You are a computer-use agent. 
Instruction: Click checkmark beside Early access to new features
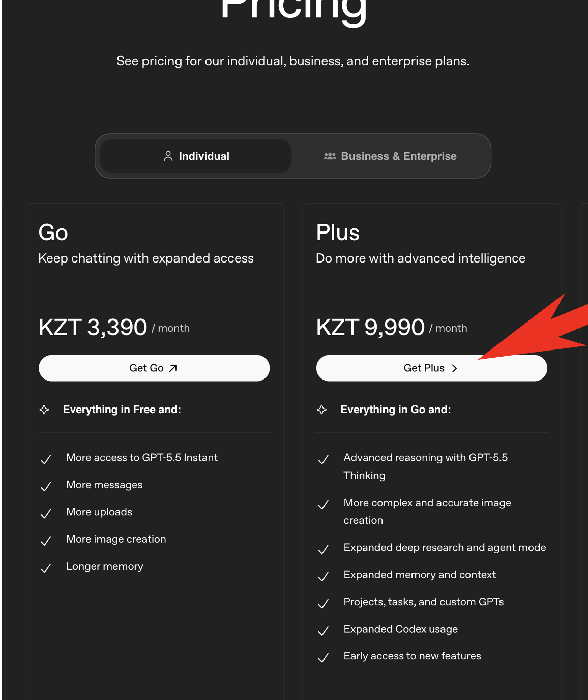tap(323, 658)
